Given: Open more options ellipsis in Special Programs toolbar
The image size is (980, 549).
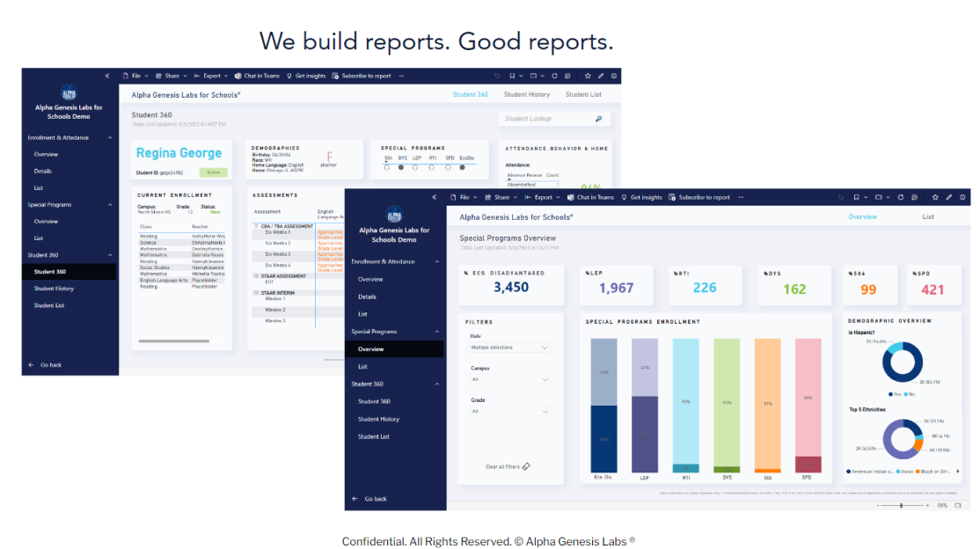Looking at the screenshot, I should [741, 197].
